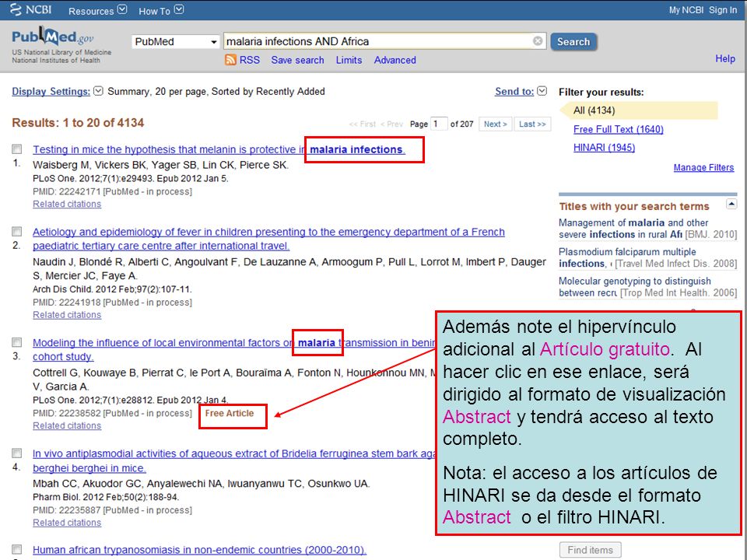Tick the checkbox for result 2
Viewport: 747px width, 560px height.
pyautogui.click(x=16, y=232)
